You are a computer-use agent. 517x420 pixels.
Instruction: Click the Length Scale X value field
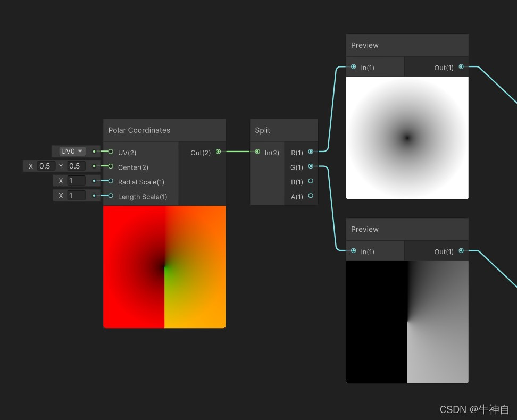[76, 196]
